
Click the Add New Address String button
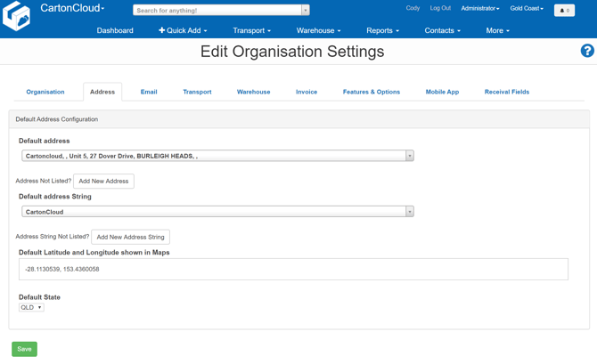130,237
